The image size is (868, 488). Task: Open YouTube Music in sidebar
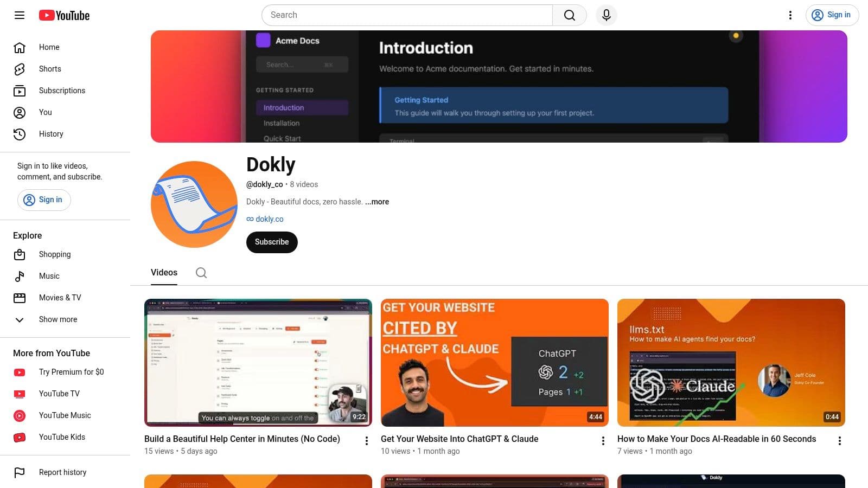pyautogui.click(x=65, y=415)
